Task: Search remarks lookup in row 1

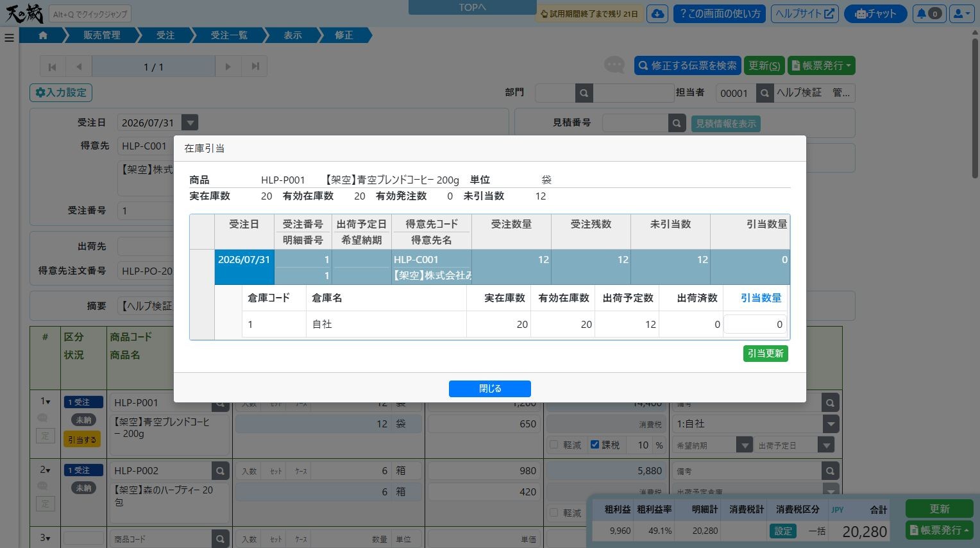Action: 831,404
